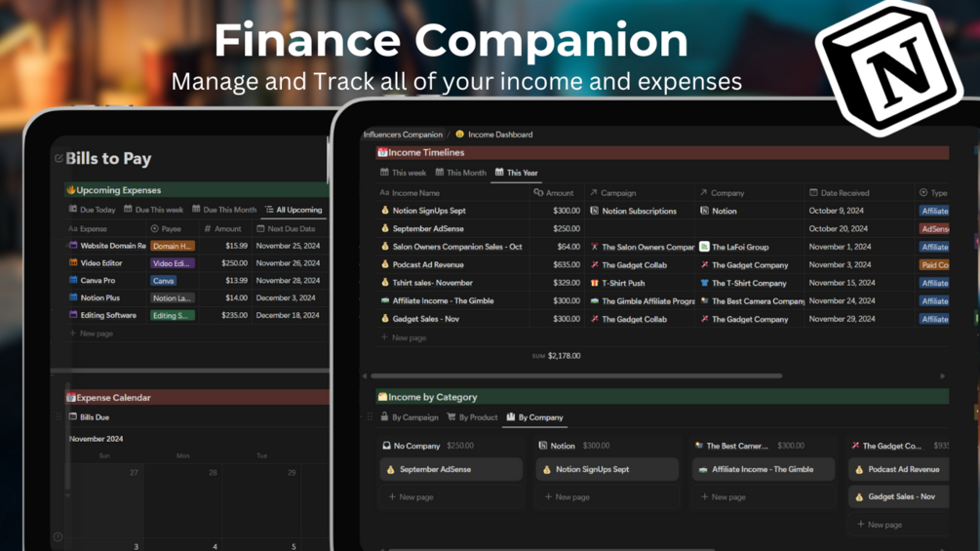The image size is (980, 551).
Task: Click the horizontal scrollbar under income table
Action: pyautogui.click(x=576, y=376)
